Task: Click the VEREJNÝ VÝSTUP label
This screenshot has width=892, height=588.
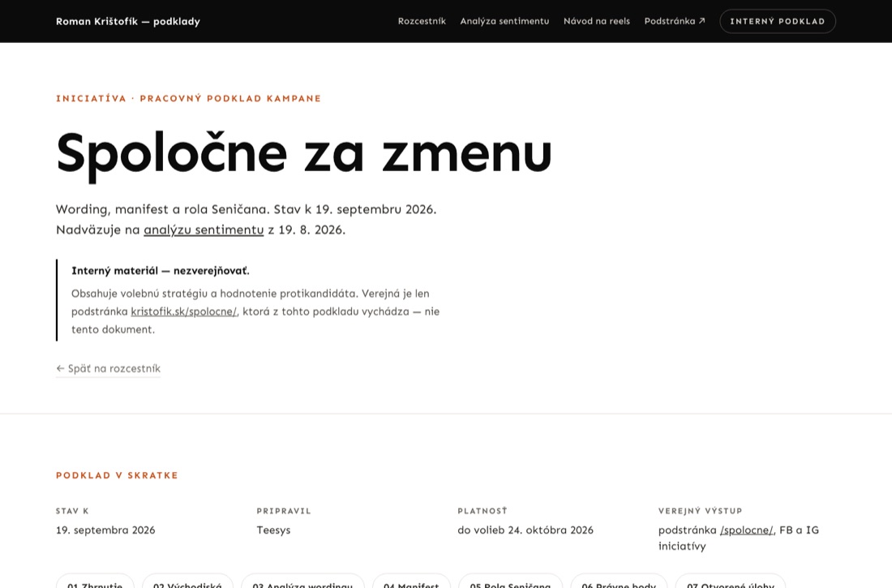Action: pyautogui.click(x=701, y=511)
